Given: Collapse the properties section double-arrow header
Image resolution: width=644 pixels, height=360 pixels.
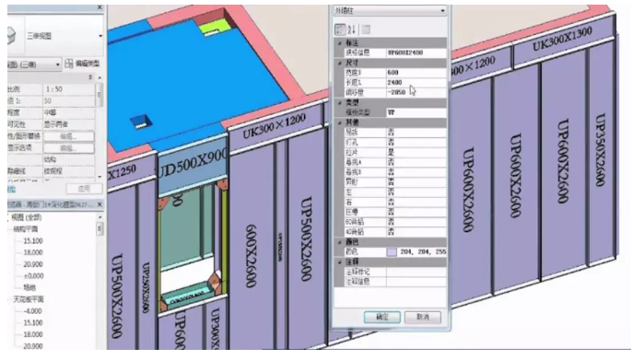Looking at the screenshot, I should click(90, 77).
